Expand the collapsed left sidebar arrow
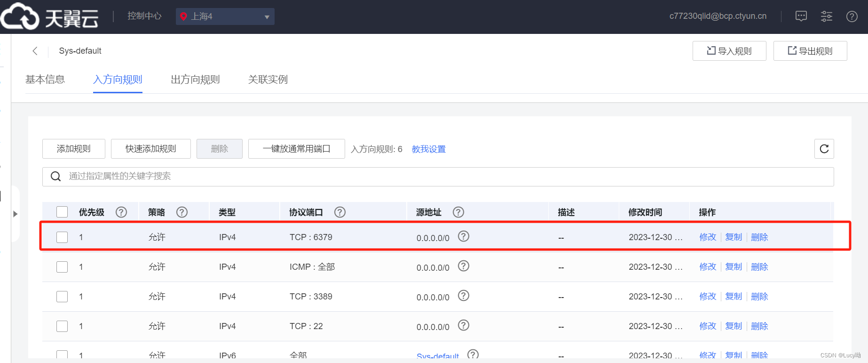This screenshot has height=363, width=868. [x=15, y=214]
